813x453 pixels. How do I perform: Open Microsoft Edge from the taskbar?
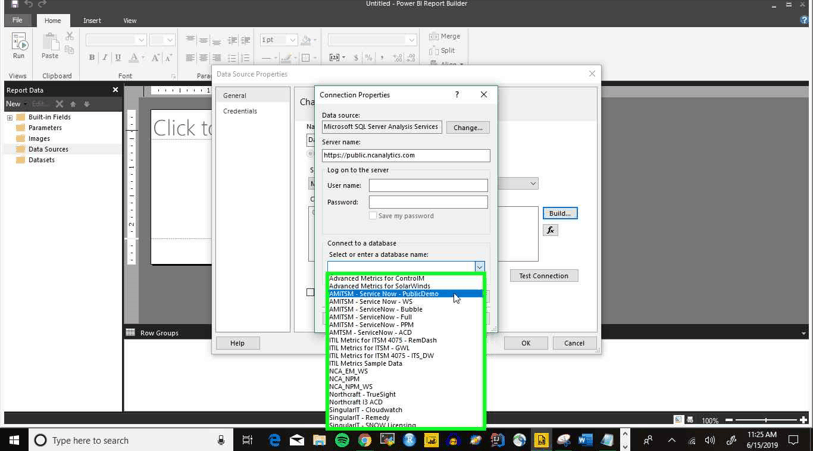274,440
